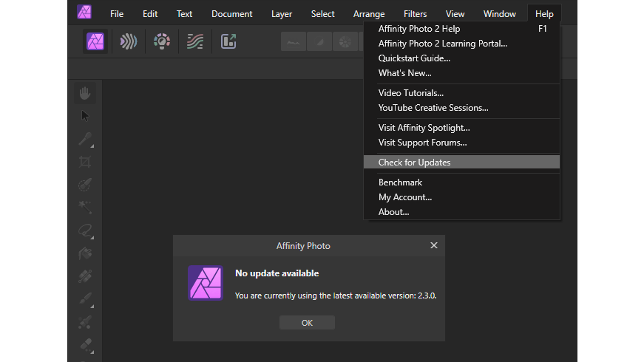This screenshot has width=644, height=362.
Task: Click the Affinity Photo logo in menu bar
Action: (84, 12)
